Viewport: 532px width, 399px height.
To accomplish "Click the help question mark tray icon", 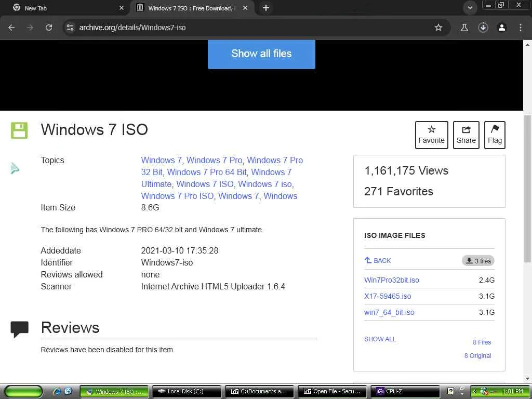I will pyautogui.click(x=450, y=391).
